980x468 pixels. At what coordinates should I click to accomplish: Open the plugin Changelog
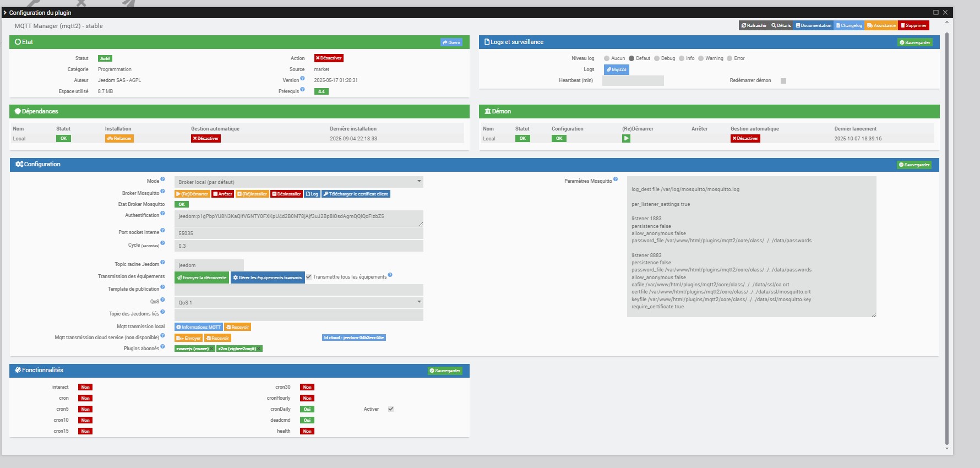point(849,25)
